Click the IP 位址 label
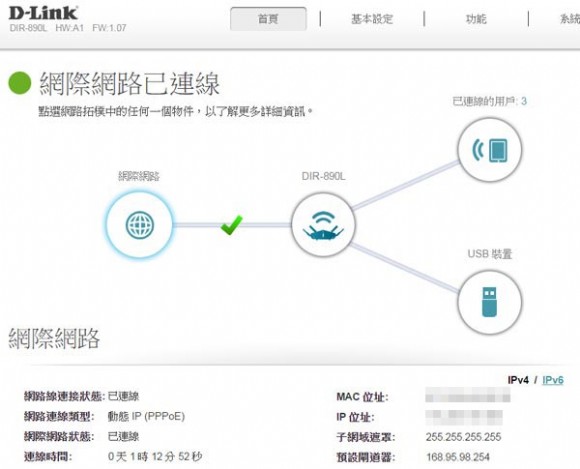The width and height of the screenshot is (580, 469). click(355, 417)
